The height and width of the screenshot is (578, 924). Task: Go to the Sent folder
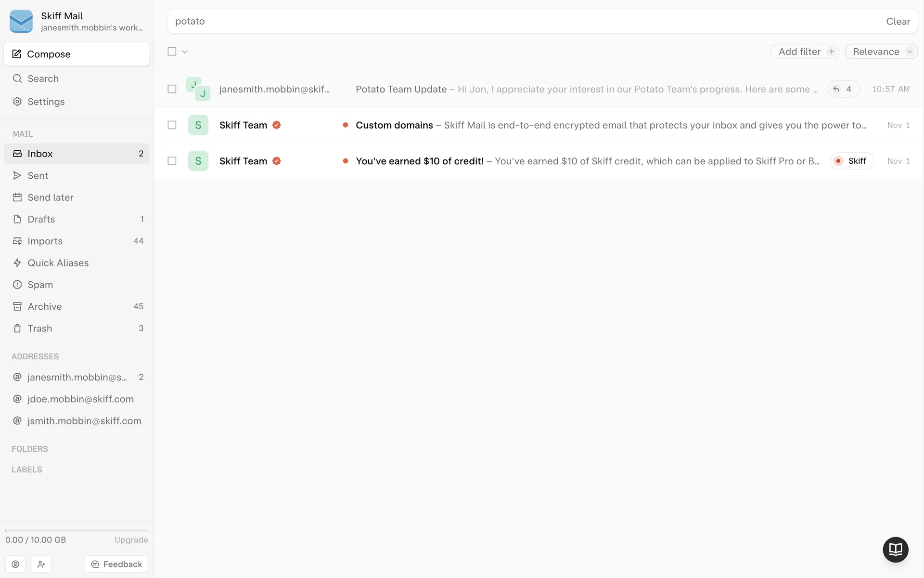pos(38,176)
